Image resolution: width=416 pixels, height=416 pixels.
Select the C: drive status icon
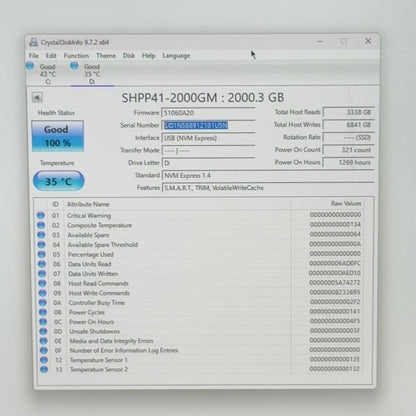coord(30,66)
